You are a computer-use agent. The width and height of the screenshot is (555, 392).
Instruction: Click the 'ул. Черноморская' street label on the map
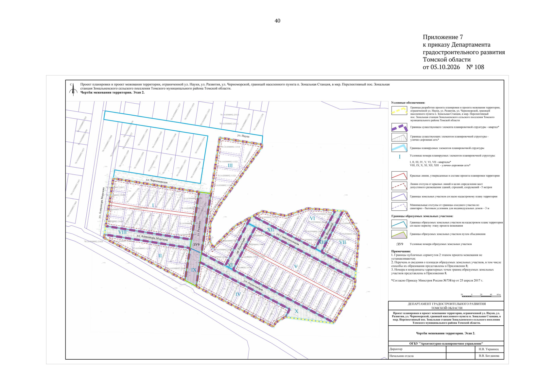tap(157, 181)
